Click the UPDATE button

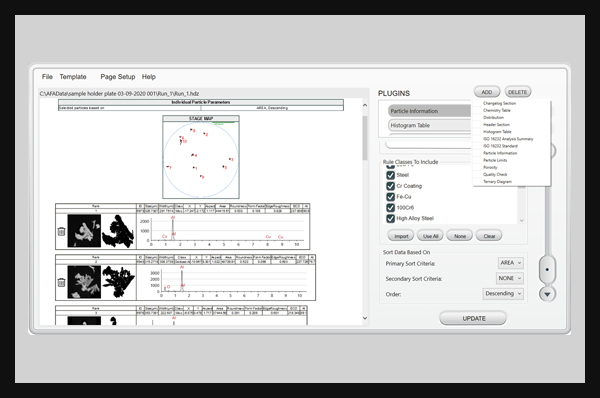point(473,318)
